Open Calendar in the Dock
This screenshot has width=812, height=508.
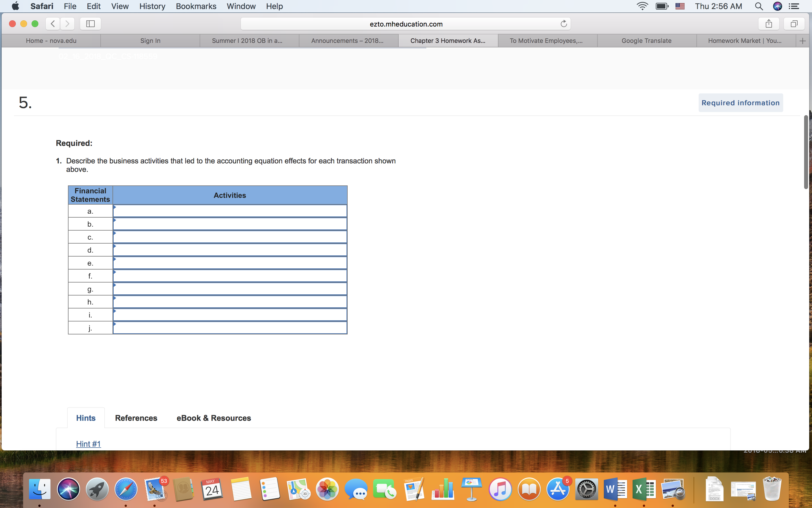[212, 489]
